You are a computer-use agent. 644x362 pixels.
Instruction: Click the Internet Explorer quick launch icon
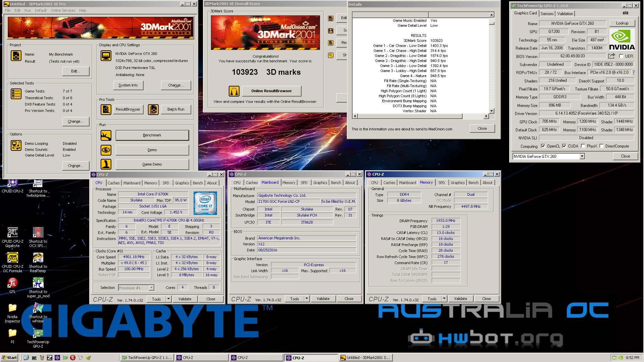tap(26, 358)
